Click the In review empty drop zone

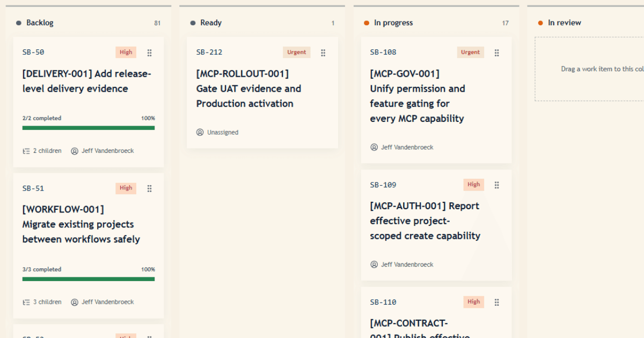(x=589, y=69)
